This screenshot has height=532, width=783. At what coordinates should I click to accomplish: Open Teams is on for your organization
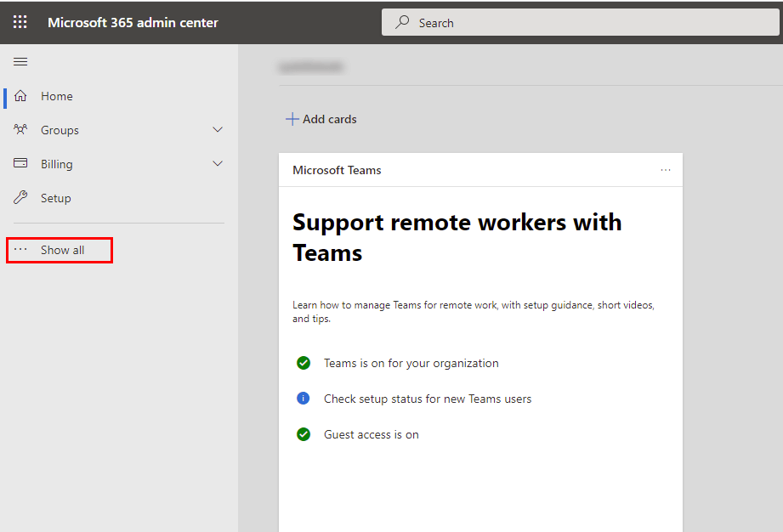click(411, 363)
